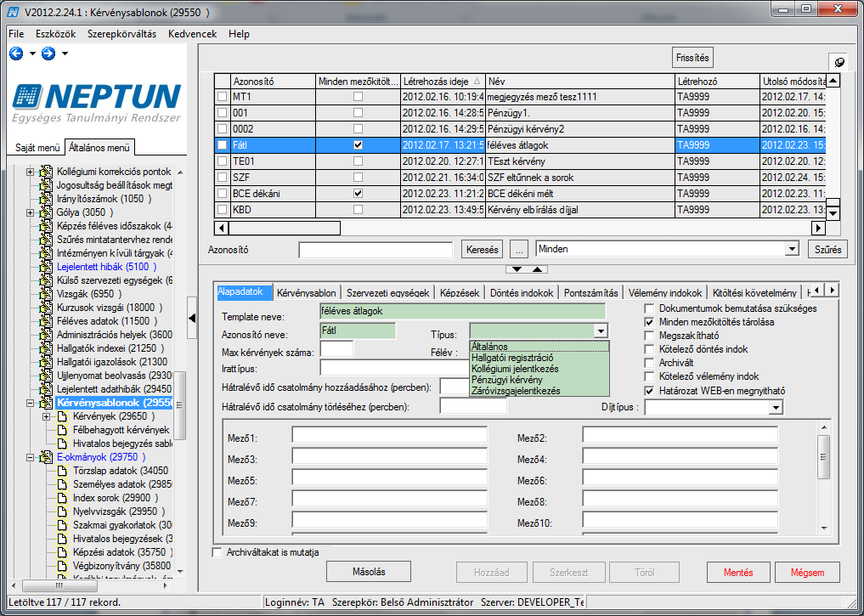This screenshot has height=616, width=864.
Task: Toggle the Megszakítható checkbox
Action: tap(649, 336)
